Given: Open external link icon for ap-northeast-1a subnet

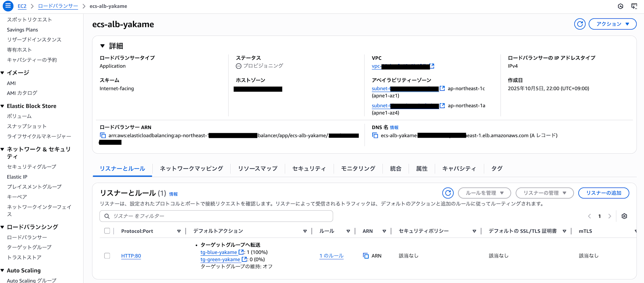Looking at the screenshot, I should click(442, 105).
